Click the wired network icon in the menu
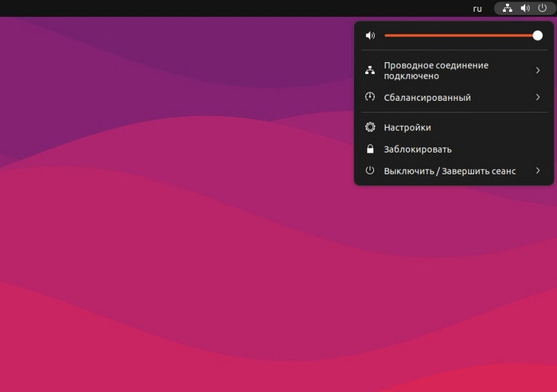Viewport: 557px width, 392px height. 369,71
